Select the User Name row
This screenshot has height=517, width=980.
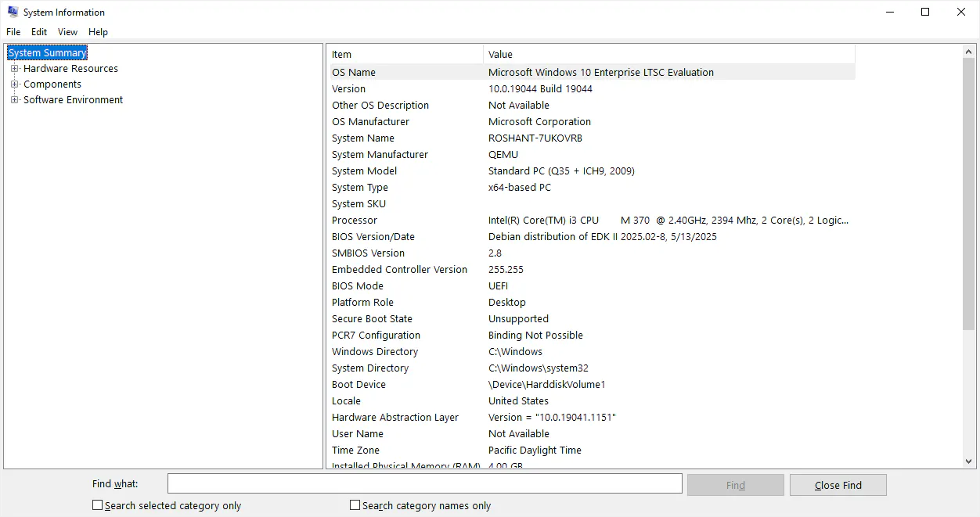coord(591,433)
